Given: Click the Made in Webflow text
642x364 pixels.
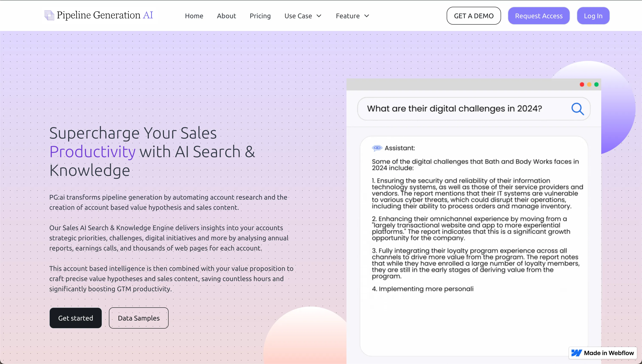Looking at the screenshot, I should [x=609, y=353].
